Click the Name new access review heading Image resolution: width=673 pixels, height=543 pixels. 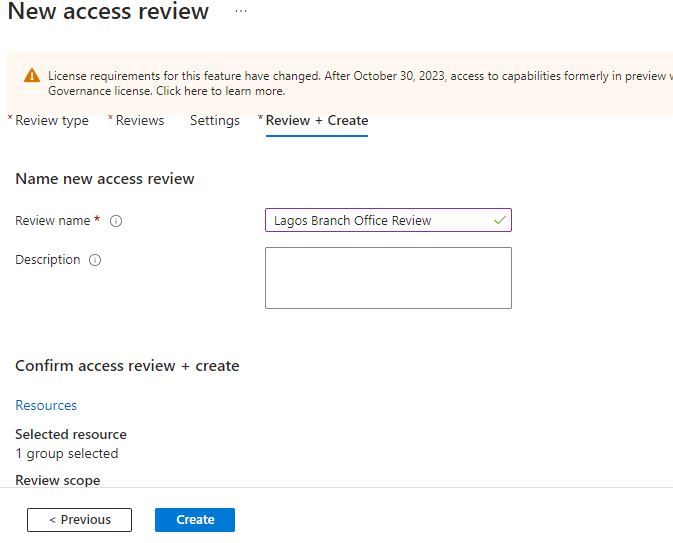click(105, 179)
